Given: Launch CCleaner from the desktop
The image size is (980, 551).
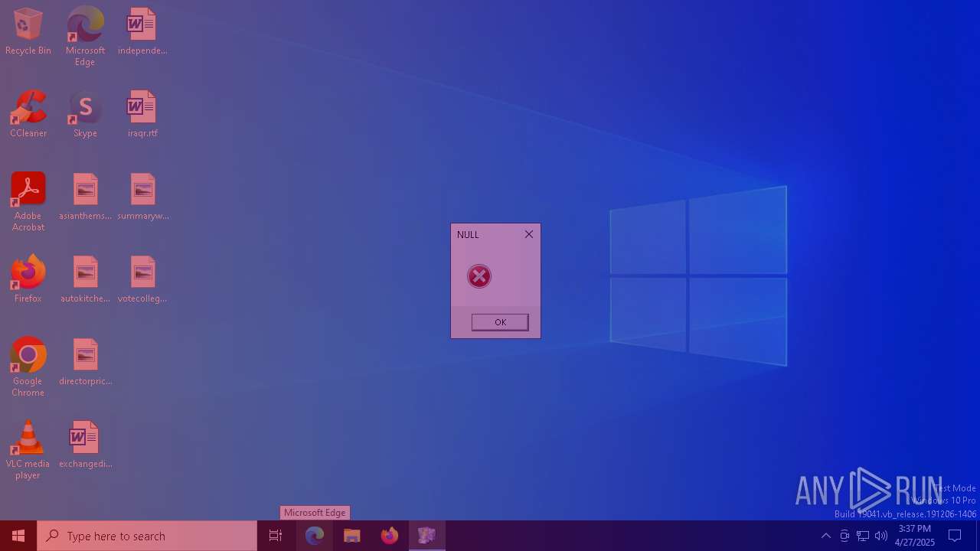Looking at the screenshot, I should pyautogui.click(x=28, y=113).
